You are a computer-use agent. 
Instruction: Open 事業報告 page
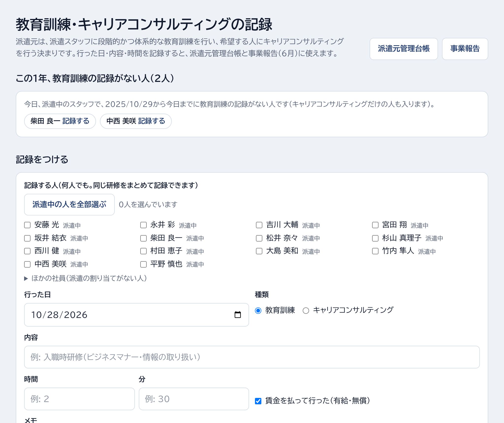(465, 49)
